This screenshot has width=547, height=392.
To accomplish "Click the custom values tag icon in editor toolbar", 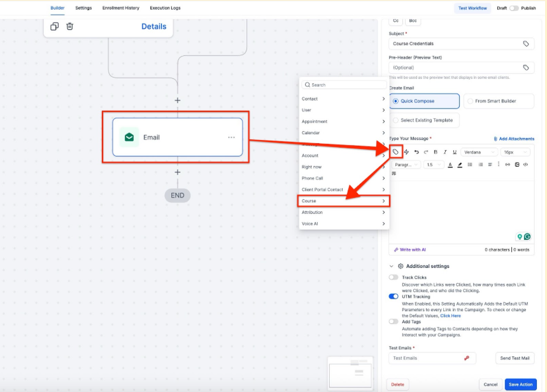I will point(395,152).
